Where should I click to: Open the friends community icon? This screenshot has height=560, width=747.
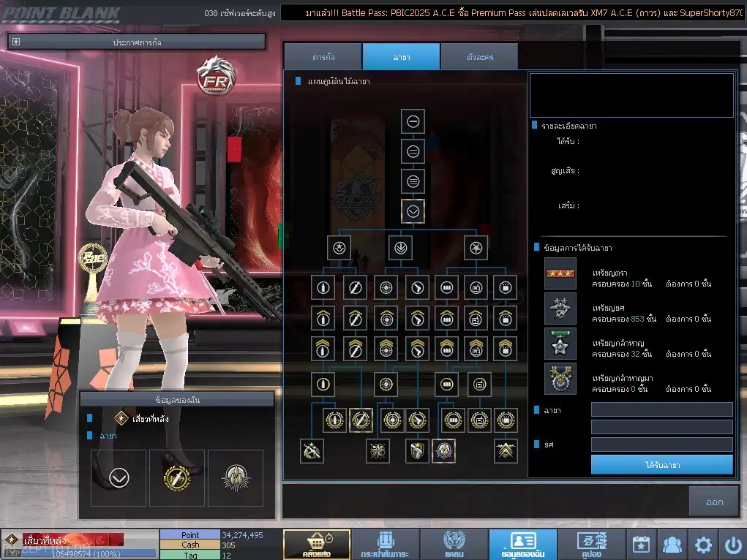(x=672, y=545)
